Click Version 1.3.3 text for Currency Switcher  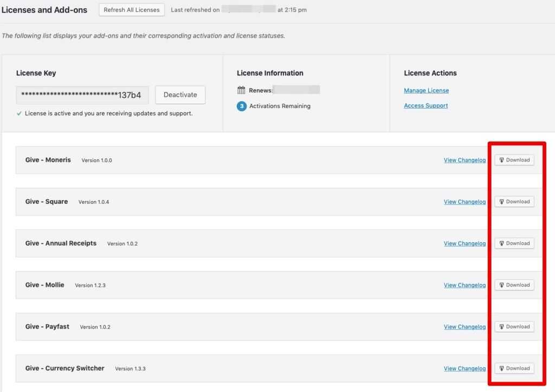click(130, 369)
